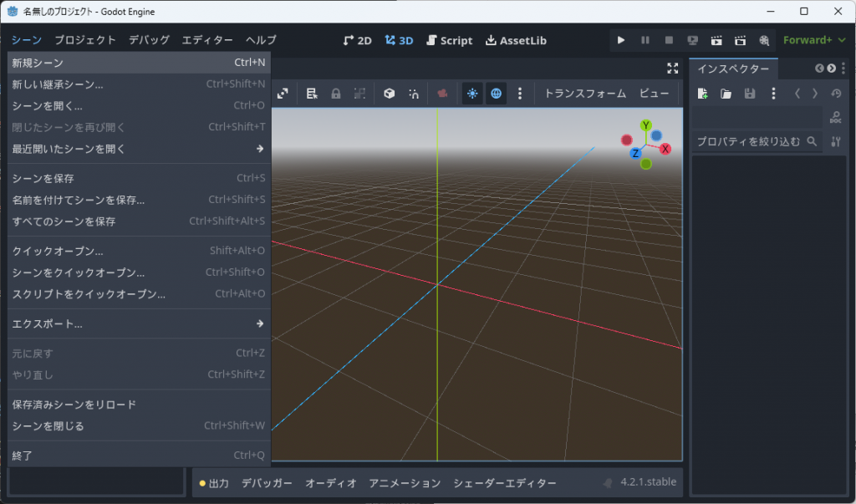Screen dimensions: 856x504
Task: Click the group selected nodes icon
Action: (359, 94)
